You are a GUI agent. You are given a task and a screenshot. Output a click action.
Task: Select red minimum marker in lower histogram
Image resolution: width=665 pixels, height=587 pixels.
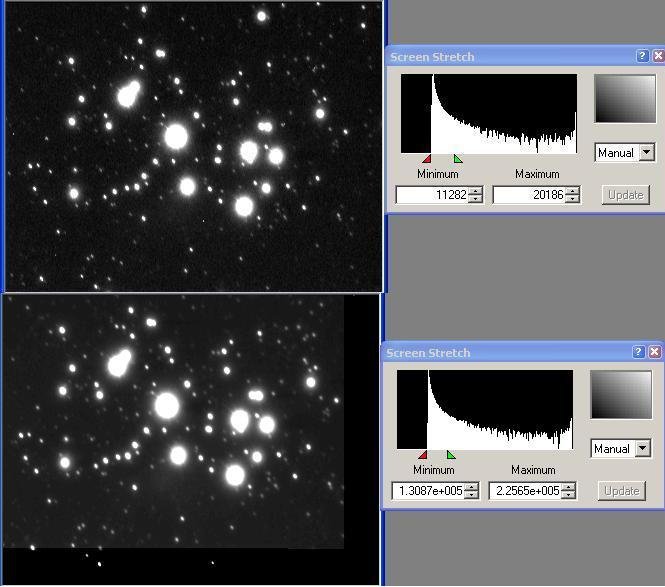423,455
